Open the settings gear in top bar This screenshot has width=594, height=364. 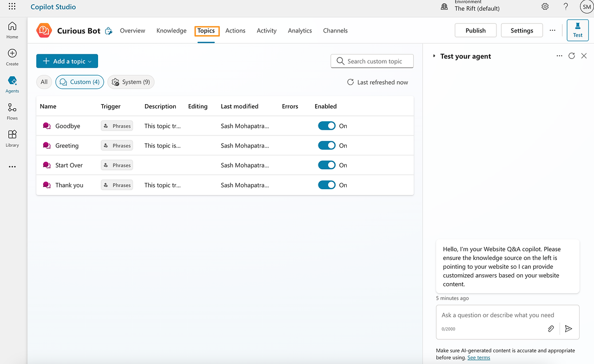[x=545, y=7]
